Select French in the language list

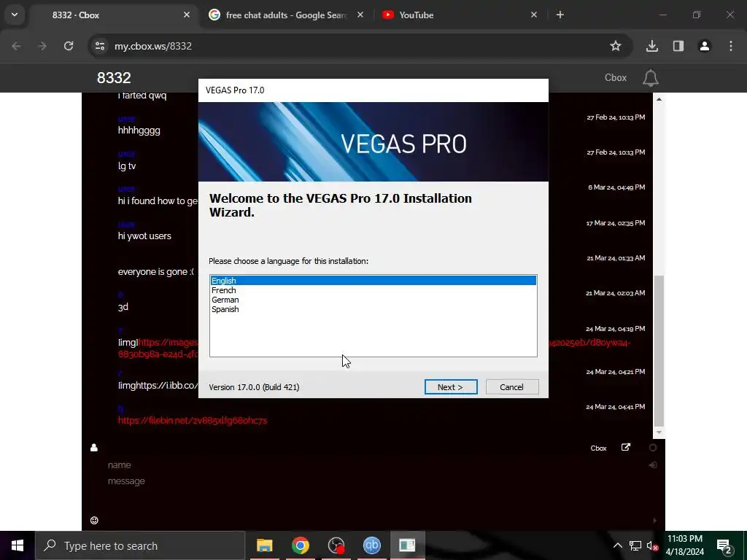click(x=373, y=290)
